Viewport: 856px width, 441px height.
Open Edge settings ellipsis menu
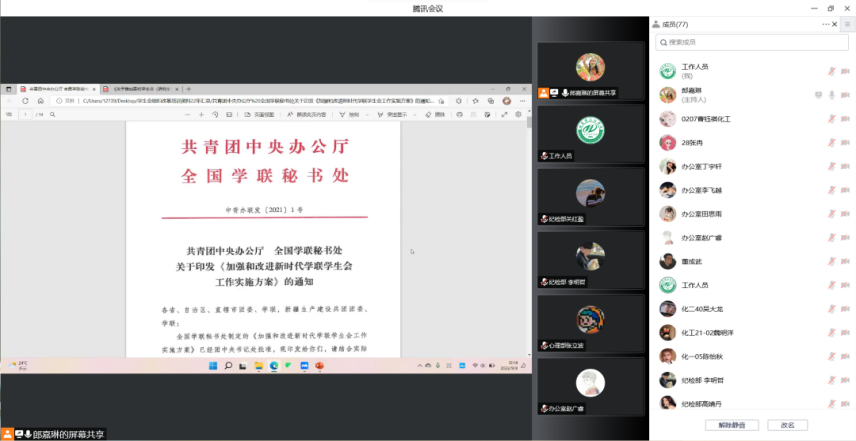pos(522,101)
